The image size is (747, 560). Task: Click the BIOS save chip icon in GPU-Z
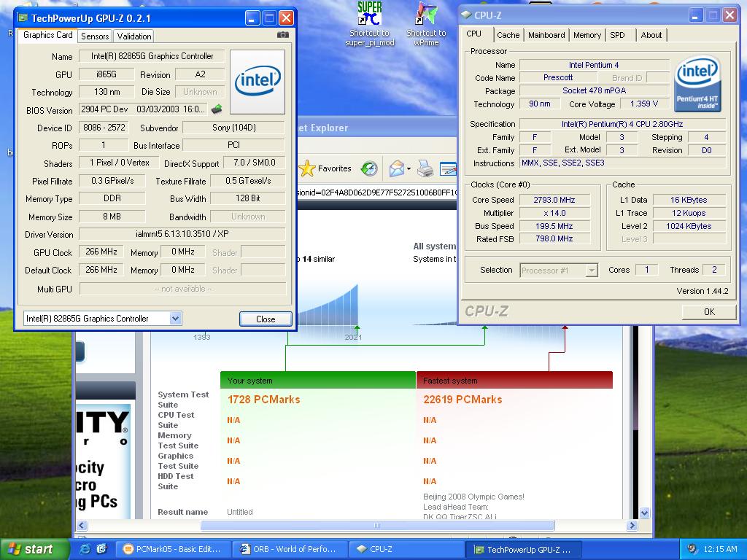point(217,109)
